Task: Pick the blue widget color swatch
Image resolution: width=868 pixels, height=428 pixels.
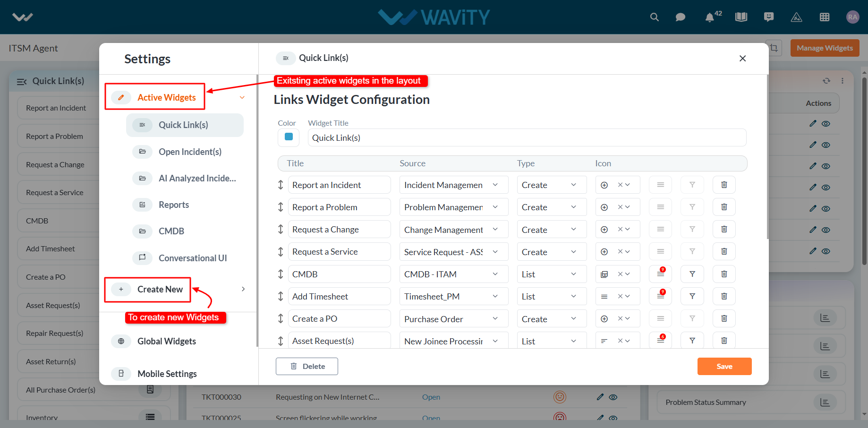Action: 289,137
